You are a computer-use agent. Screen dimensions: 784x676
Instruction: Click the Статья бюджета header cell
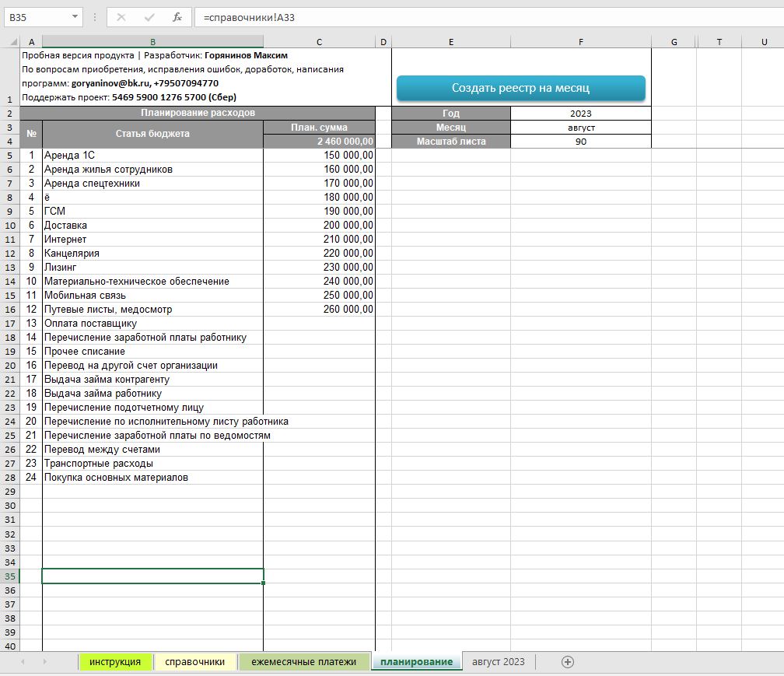point(153,134)
